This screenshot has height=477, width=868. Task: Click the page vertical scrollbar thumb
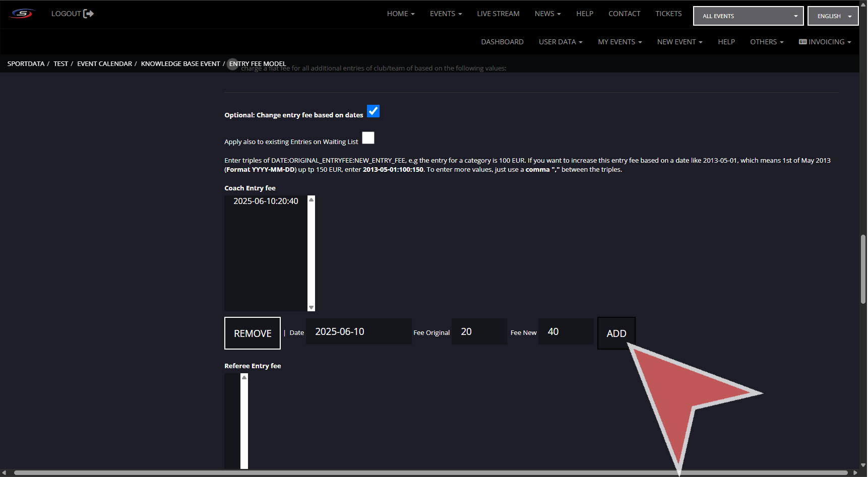(x=863, y=269)
